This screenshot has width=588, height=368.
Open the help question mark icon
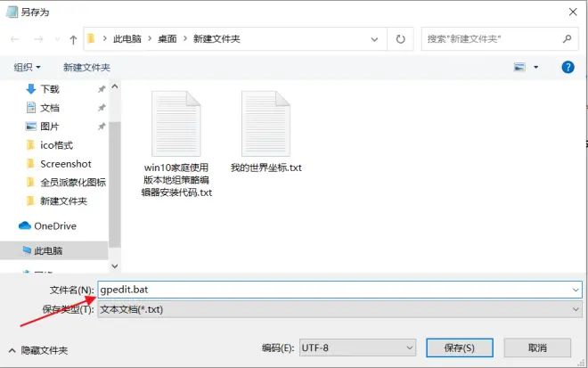click(x=568, y=67)
